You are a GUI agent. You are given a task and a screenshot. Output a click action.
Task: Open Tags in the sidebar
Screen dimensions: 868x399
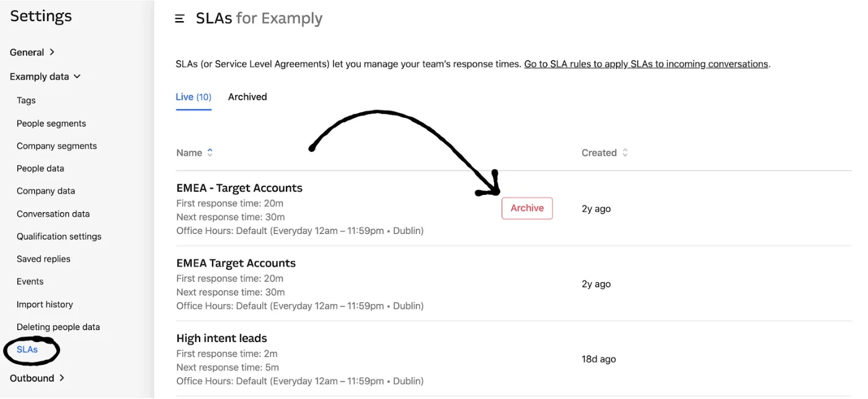[26, 101]
